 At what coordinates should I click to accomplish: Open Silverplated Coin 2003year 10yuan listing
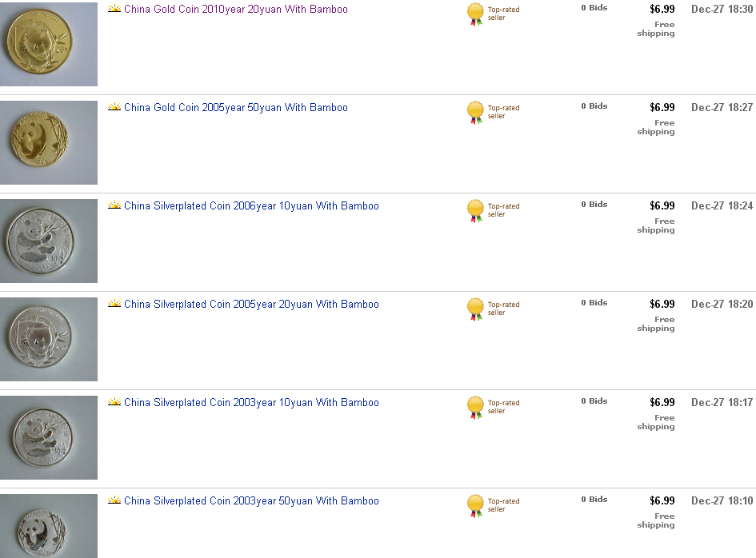tap(251, 403)
